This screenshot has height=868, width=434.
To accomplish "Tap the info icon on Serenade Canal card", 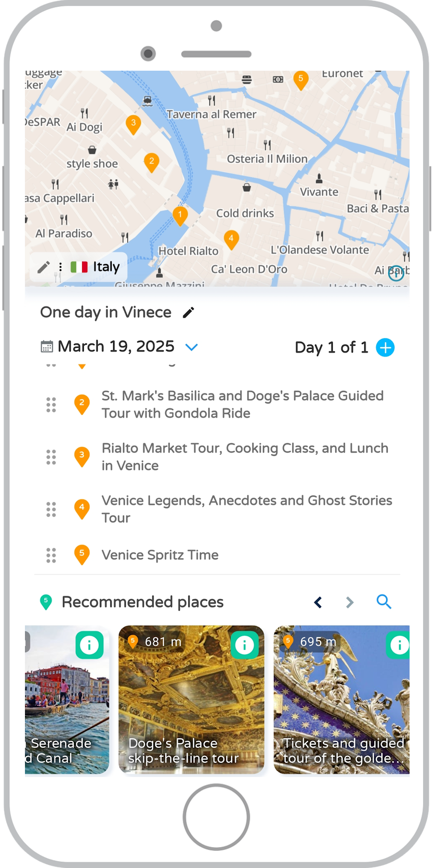I will click(x=89, y=645).
